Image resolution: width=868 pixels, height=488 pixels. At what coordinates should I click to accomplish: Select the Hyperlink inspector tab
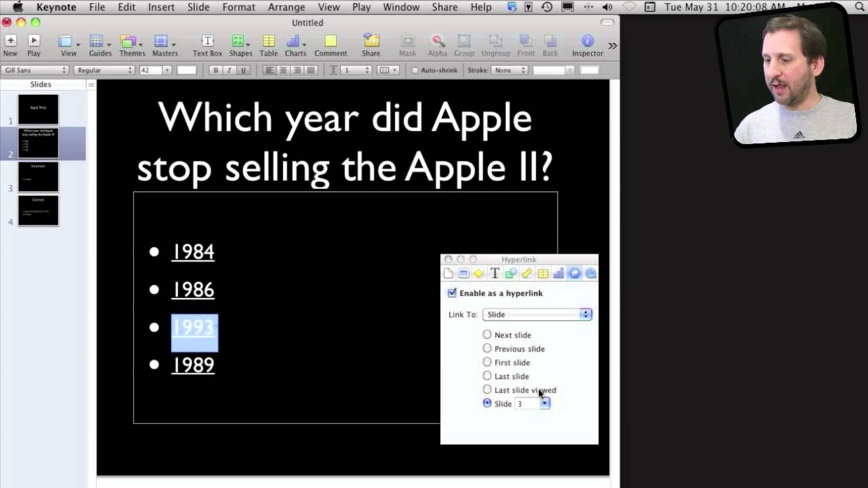tap(574, 273)
